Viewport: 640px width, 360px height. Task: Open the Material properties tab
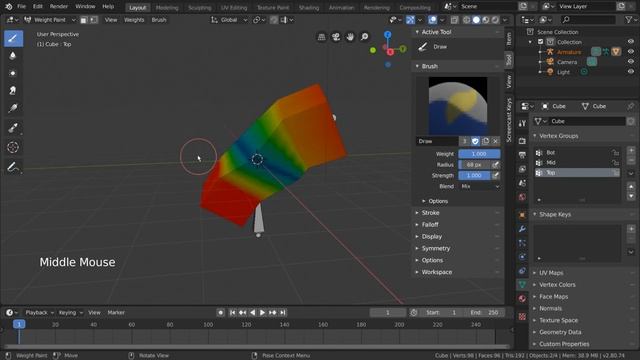point(522,298)
